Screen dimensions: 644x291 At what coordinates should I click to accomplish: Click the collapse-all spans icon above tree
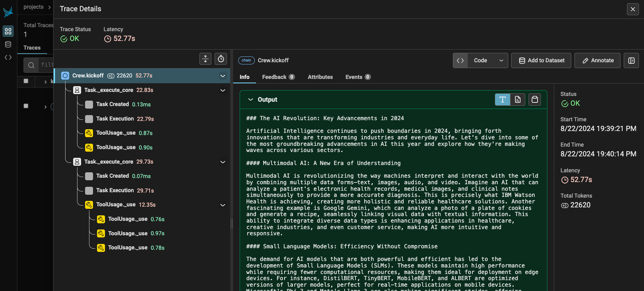point(206,59)
